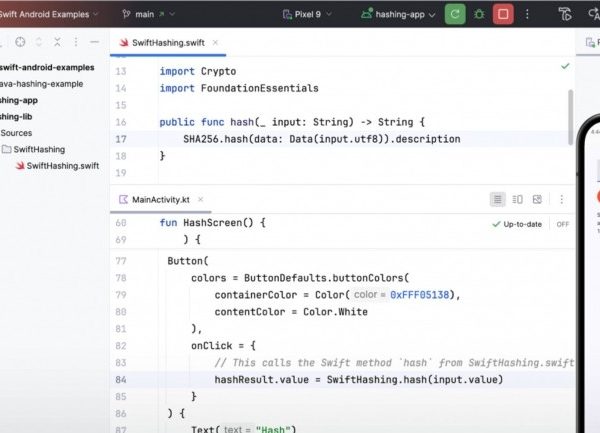Select java-hashing-example folder in tree

point(41,84)
